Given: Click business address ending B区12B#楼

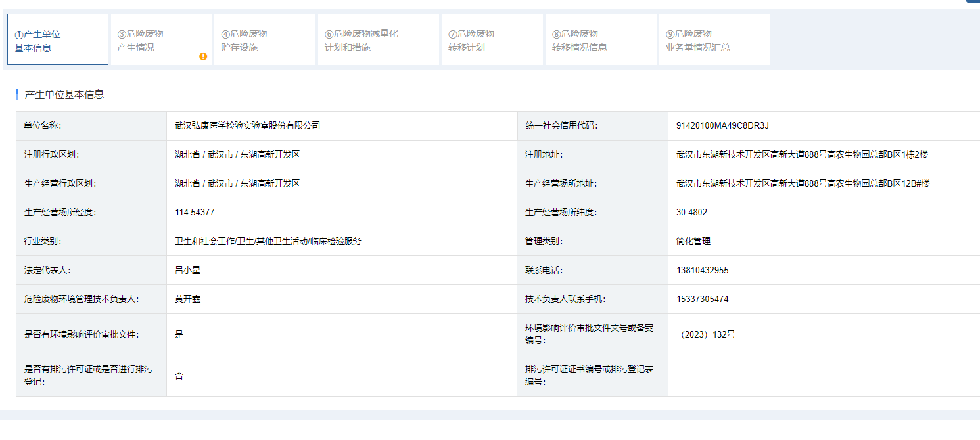Looking at the screenshot, I should coord(803,183).
